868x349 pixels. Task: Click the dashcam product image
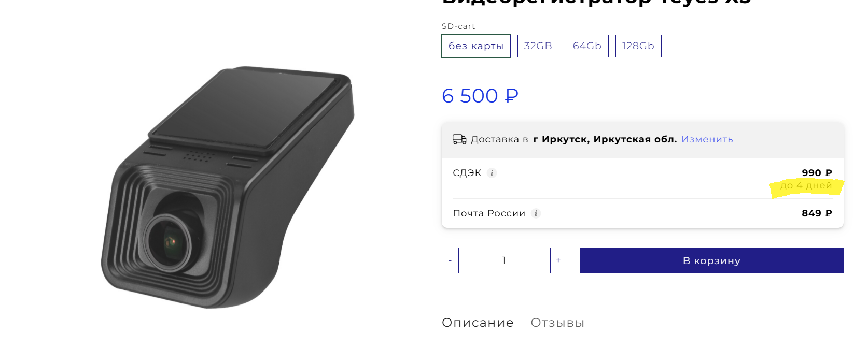click(228, 187)
